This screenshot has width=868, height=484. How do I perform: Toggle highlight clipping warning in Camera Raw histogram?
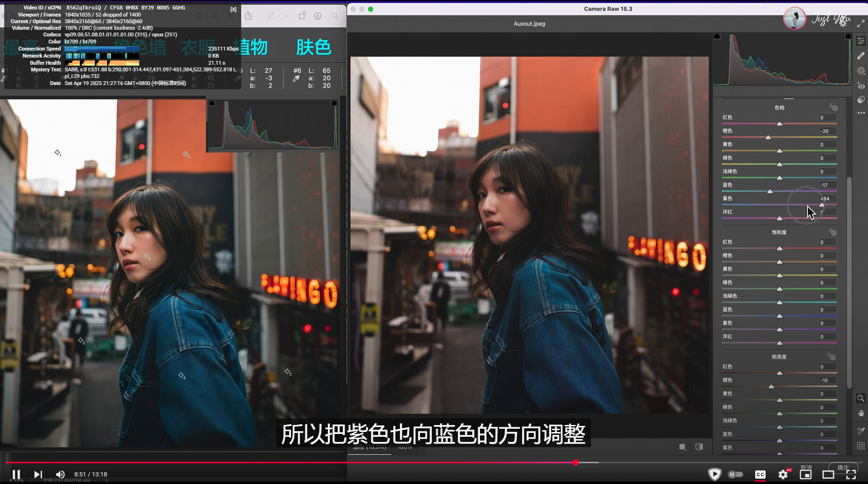tap(848, 36)
